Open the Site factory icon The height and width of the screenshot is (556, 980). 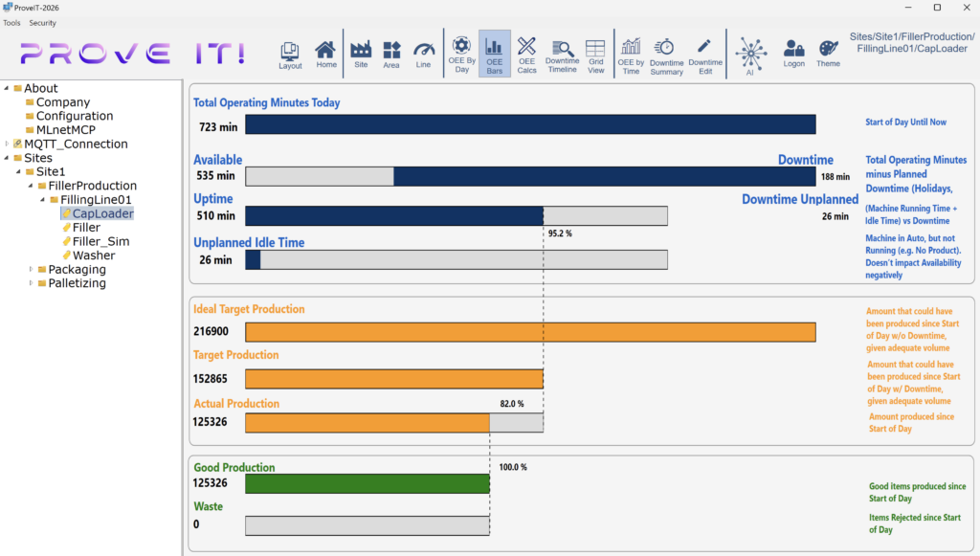click(361, 54)
